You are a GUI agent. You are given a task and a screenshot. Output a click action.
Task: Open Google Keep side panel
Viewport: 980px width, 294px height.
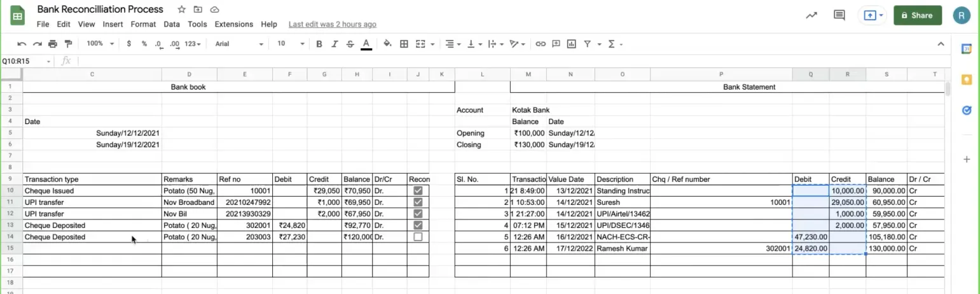967,80
